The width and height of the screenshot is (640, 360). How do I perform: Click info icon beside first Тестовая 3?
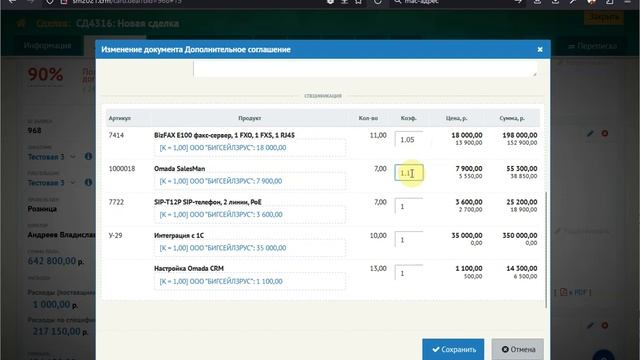click(88, 156)
